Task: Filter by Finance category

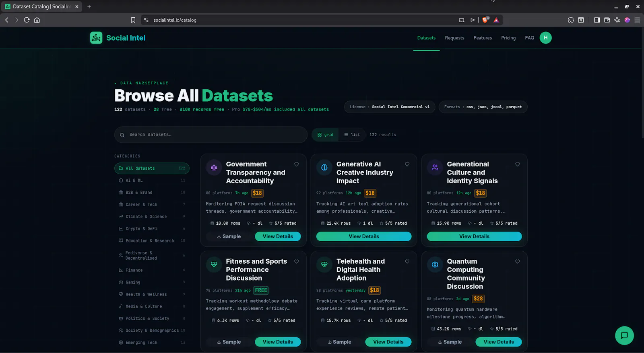Action: 152,270
